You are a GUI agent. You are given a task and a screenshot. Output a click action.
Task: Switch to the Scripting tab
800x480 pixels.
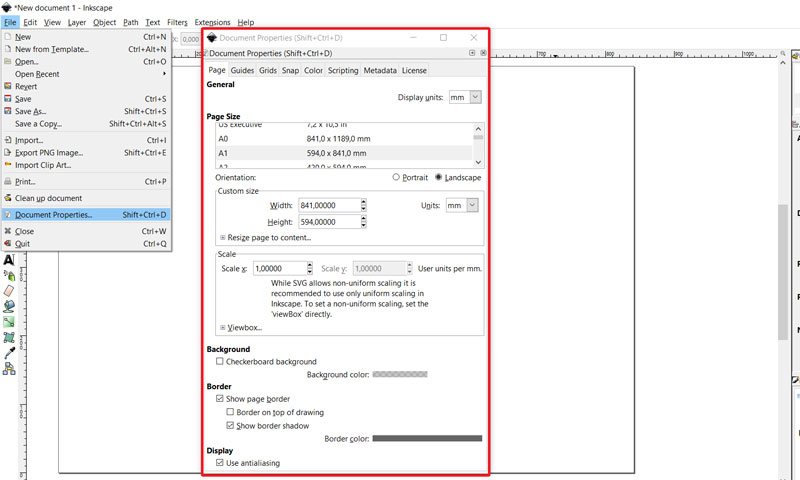pos(343,70)
